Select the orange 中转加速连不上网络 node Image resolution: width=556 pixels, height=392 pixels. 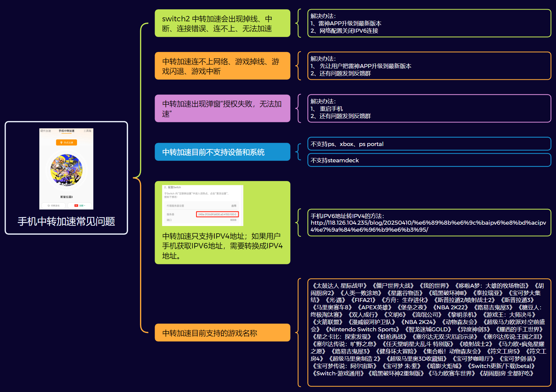[222, 66]
